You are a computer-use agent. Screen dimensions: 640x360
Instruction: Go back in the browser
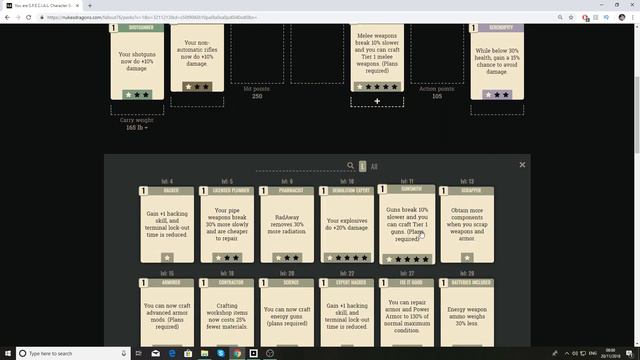(x=7, y=18)
